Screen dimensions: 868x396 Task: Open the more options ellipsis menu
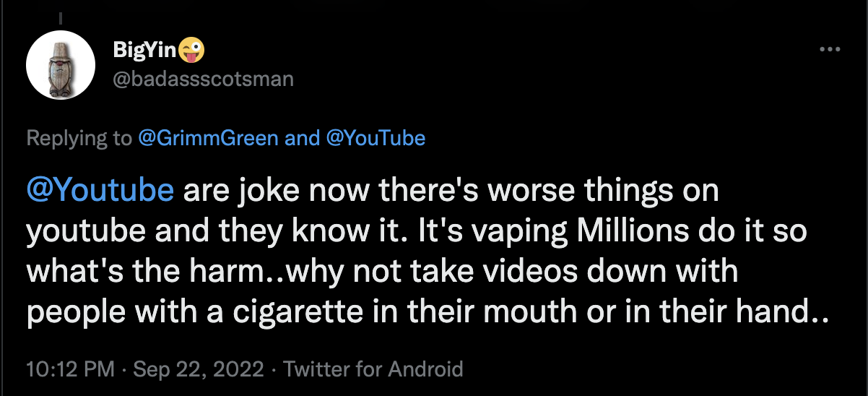[x=830, y=50]
